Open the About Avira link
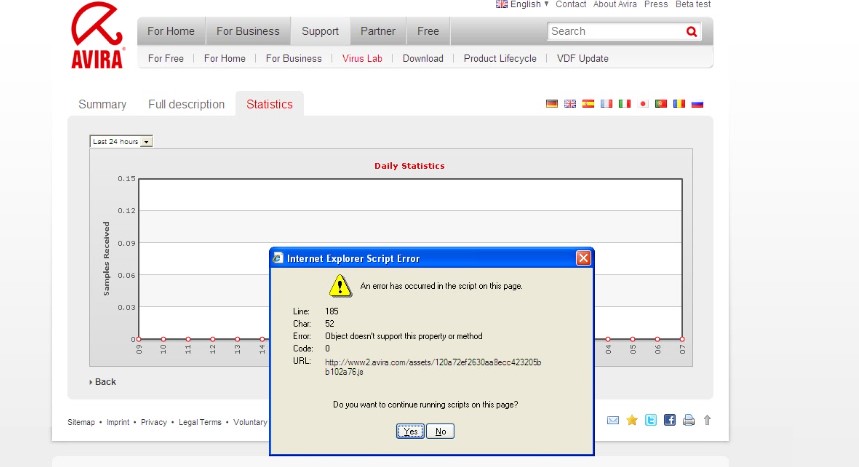 click(615, 4)
